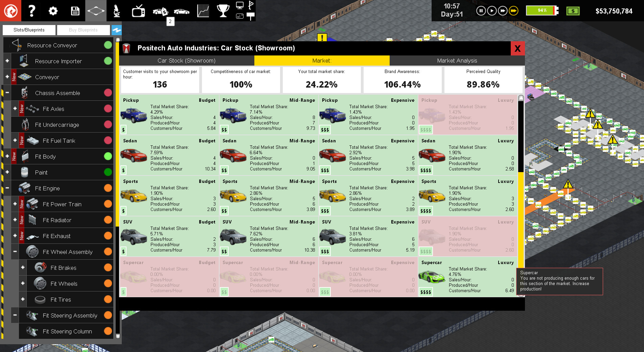Image resolution: width=644 pixels, height=352 pixels.
Task: Open the achievements trophy icon
Action: pyautogui.click(x=223, y=10)
